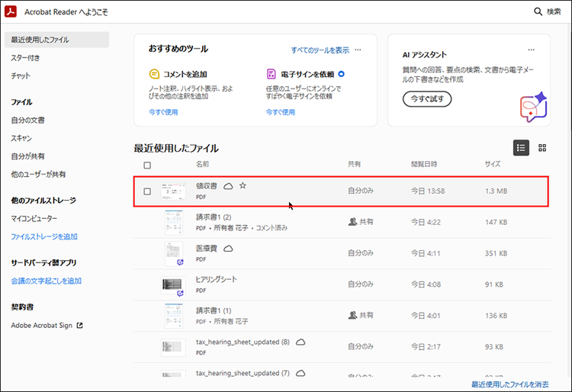Image resolution: width=572 pixels, height=392 pixels.
Task: Switch to grid thumbnail view icon
Action: pos(542,148)
